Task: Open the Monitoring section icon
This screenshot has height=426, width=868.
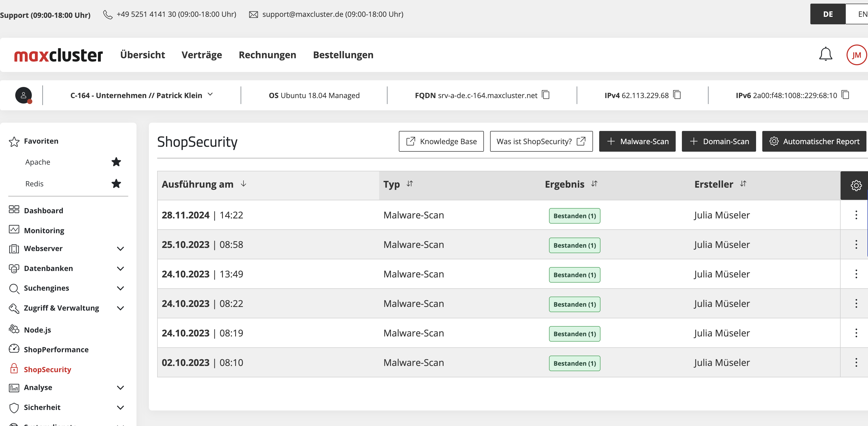Action: (x=13, y=230)
